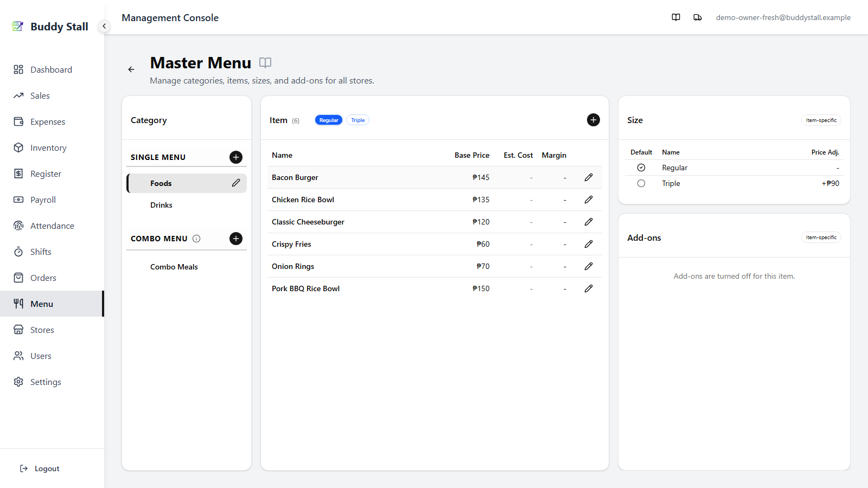Open the Sales page
This screenshot has height=488, width=868.
(x=52, y=95)
